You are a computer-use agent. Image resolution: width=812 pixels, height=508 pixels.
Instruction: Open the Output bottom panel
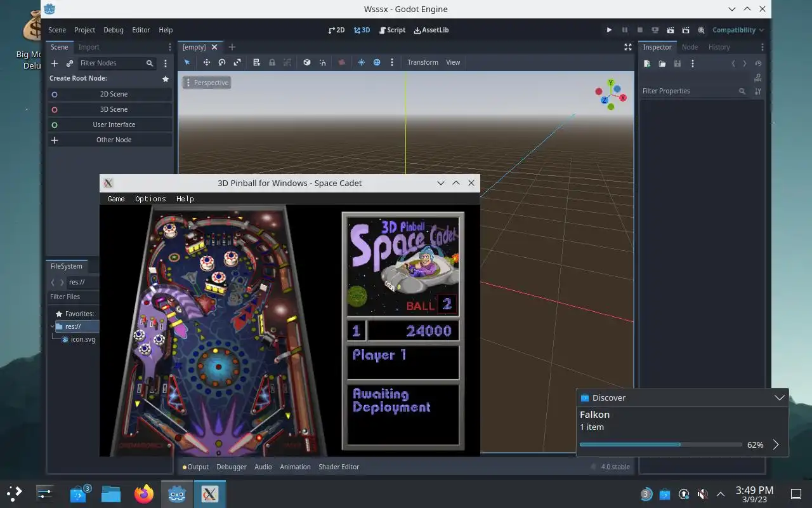(x=195, y=467)
